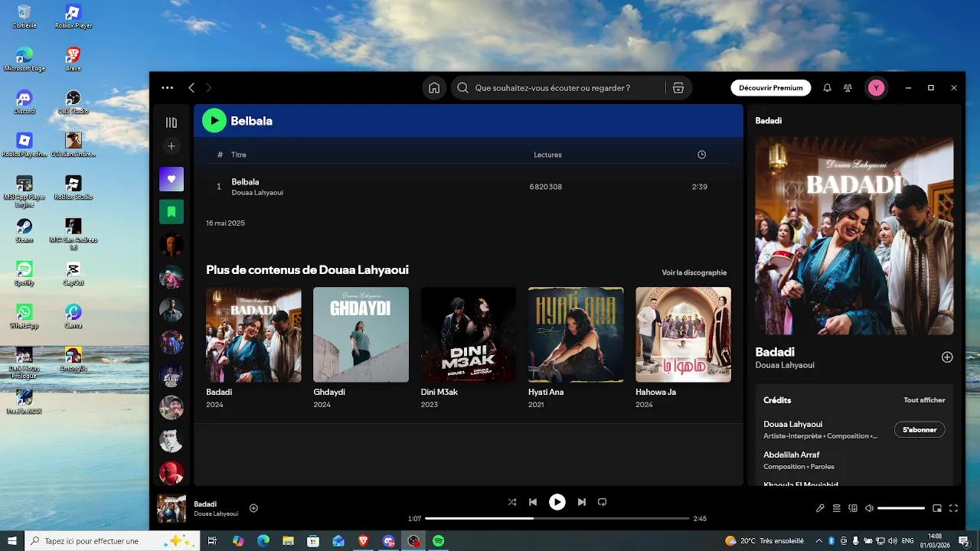The image size is (980, 551).
Task: Click Badadi large cover art in right panel
Action: 854,236
